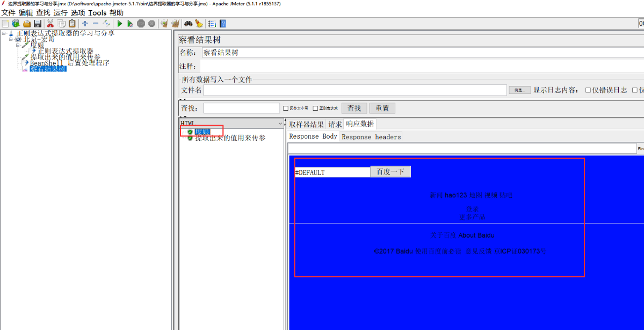The image size is (644, 330).
Task: Open the HTML renderer dropdown
Action: click(231, 123)
